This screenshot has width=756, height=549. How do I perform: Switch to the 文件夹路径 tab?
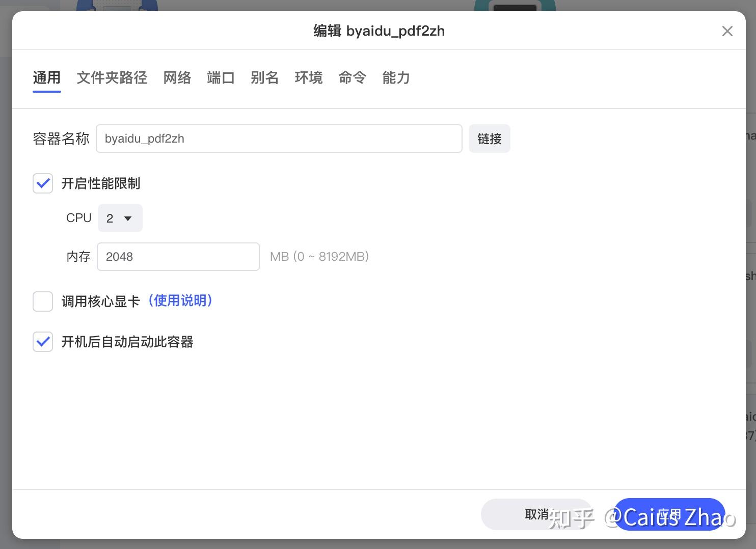(112, 77)
